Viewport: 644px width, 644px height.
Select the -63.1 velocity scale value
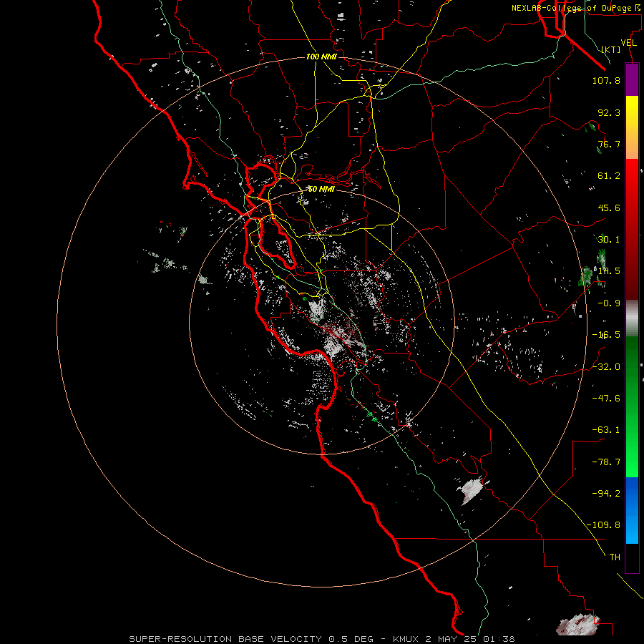click(606, 429)
